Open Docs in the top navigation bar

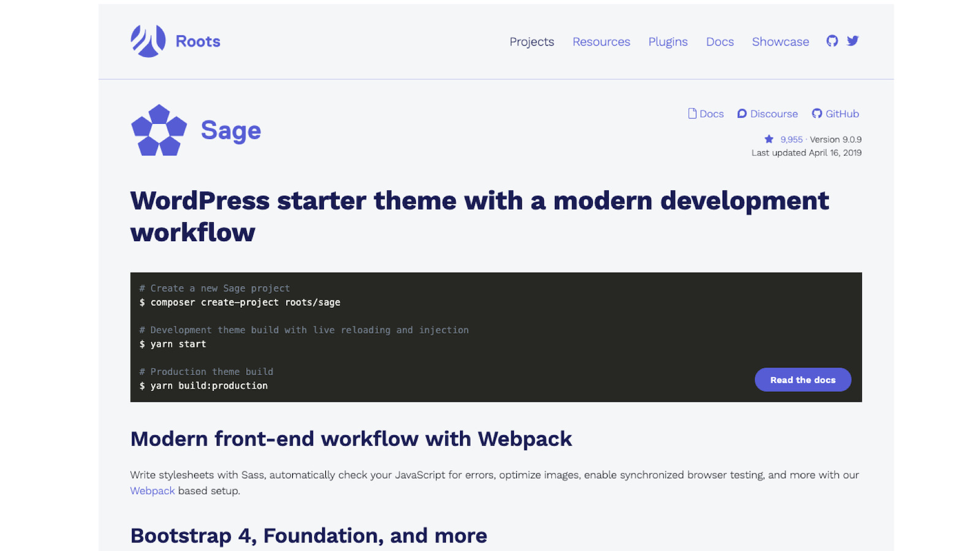tap(720, 42)
